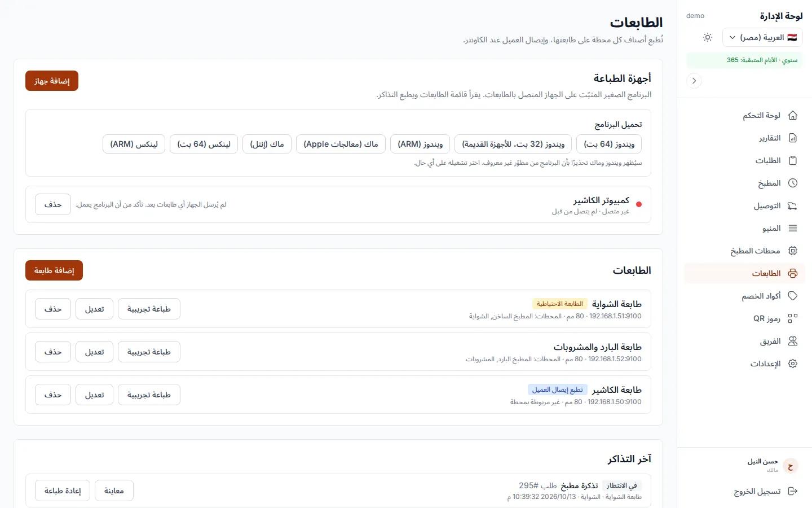812x508 pixels.
Task: Open the المطبخ clock icon
Action: (793, 183)
